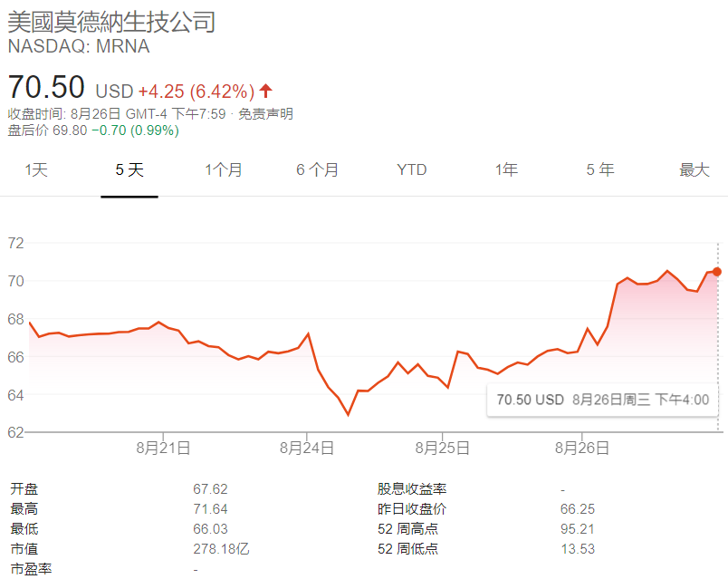
Task: Select the 1天 time range tab
Action: tap(36, 169)
